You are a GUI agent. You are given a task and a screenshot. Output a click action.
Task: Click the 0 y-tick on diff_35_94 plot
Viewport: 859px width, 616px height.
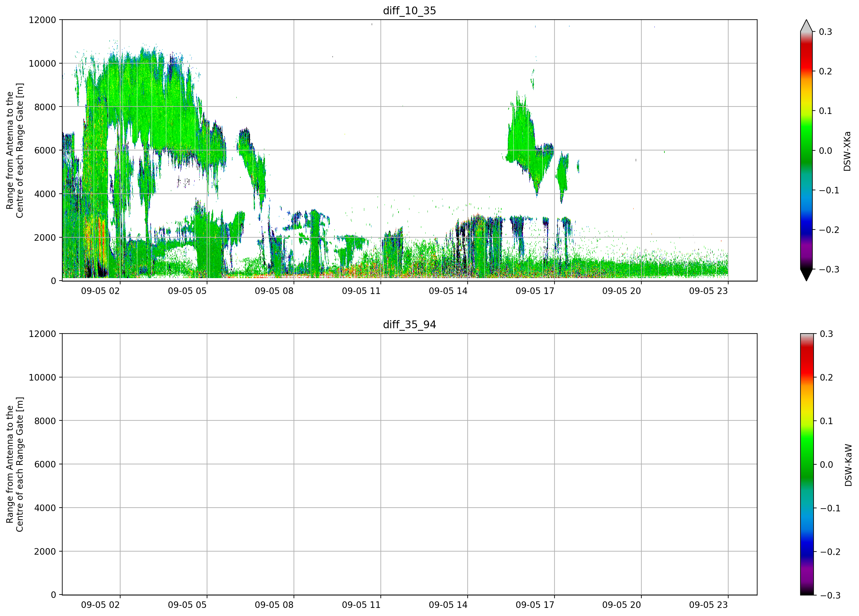[x=54, y=595]
